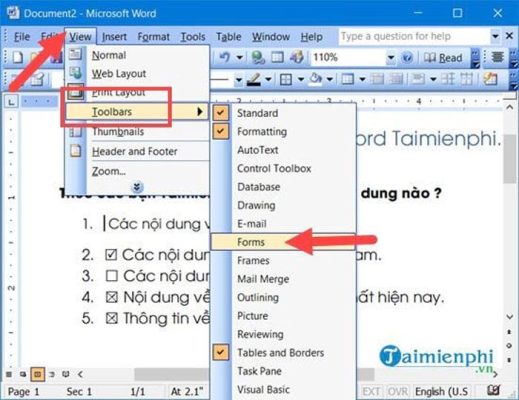519x400 pixels.
Task: Open the Border Color dropdown arrow
Action: pyautogui.click(x=268, y=79)
